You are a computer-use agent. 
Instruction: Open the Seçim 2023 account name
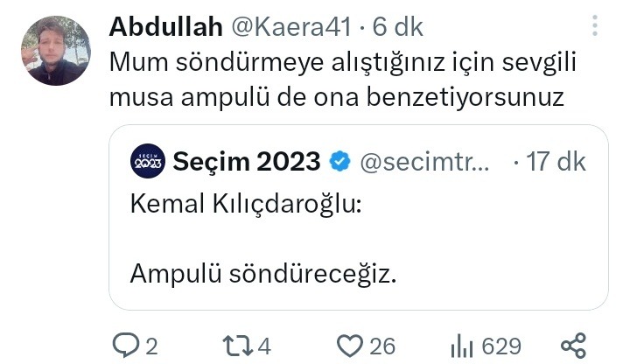coord(247,161)
